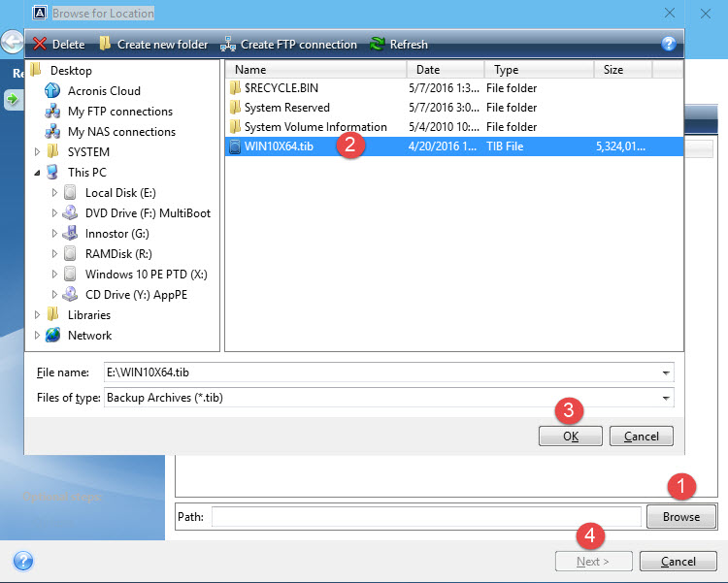Screen dimensions: 728x583
Task: Click the help icon at bottom left of wizard
Action: 23,561
